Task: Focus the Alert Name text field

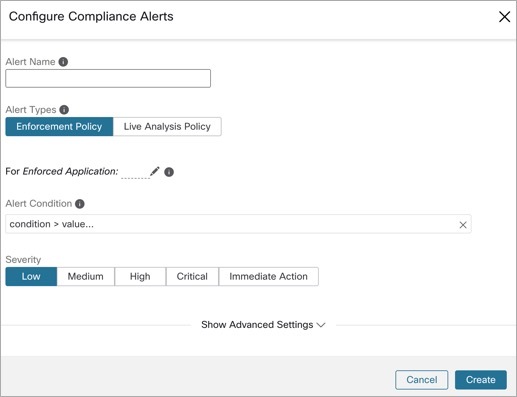Action: pyautogui.click(x=108, y=79)
